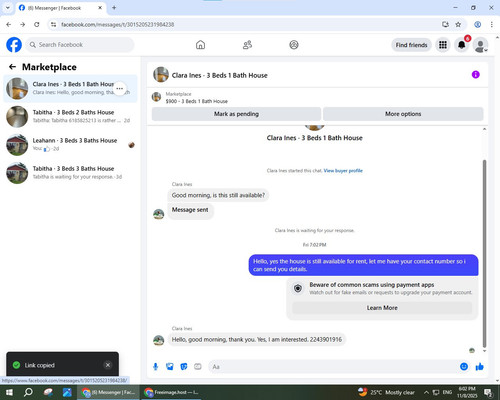
Task: Reload the page with browser refresh
Action: point(37,24)
